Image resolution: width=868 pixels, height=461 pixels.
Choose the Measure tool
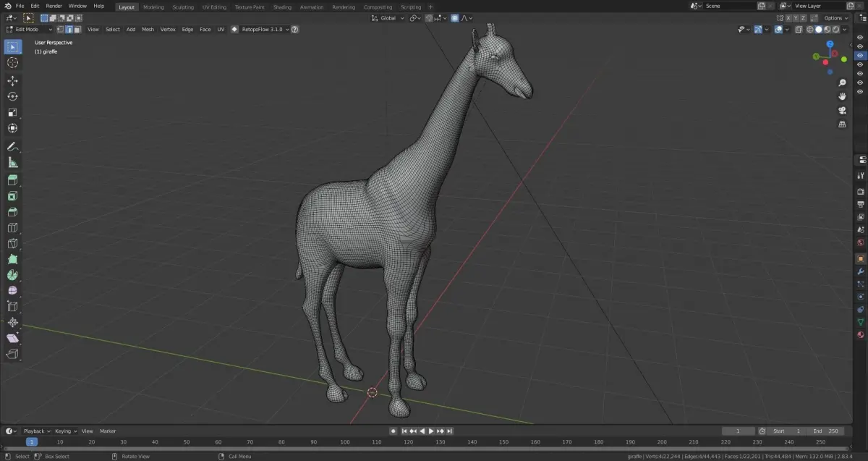12,163
